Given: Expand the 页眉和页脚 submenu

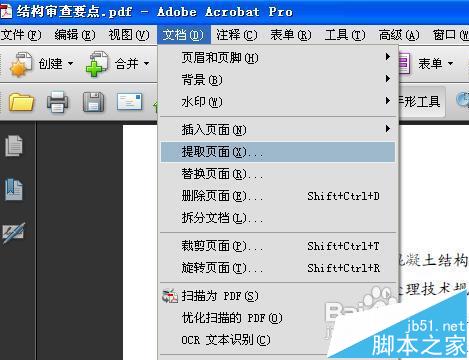Looking at the screenshot, I should tap(278, 58).
